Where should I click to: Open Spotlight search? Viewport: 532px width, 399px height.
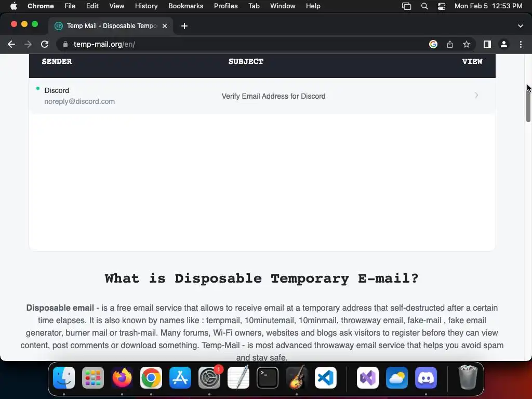point(424,6)
